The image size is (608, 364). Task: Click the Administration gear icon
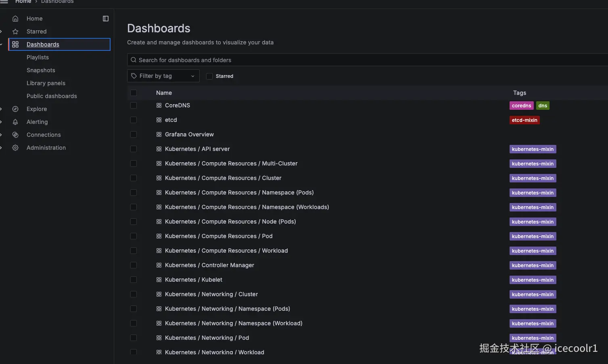[15, 148]
